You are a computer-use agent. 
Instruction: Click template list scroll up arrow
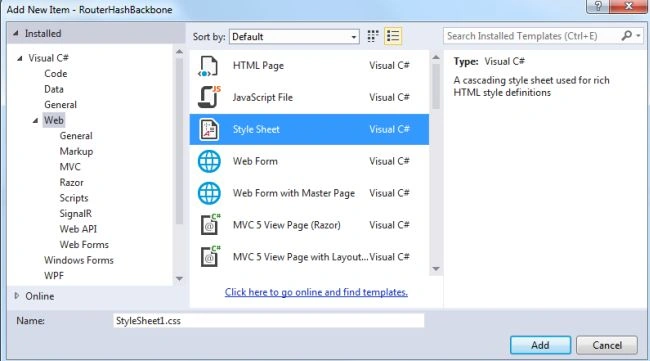click(x=436, y=57)
